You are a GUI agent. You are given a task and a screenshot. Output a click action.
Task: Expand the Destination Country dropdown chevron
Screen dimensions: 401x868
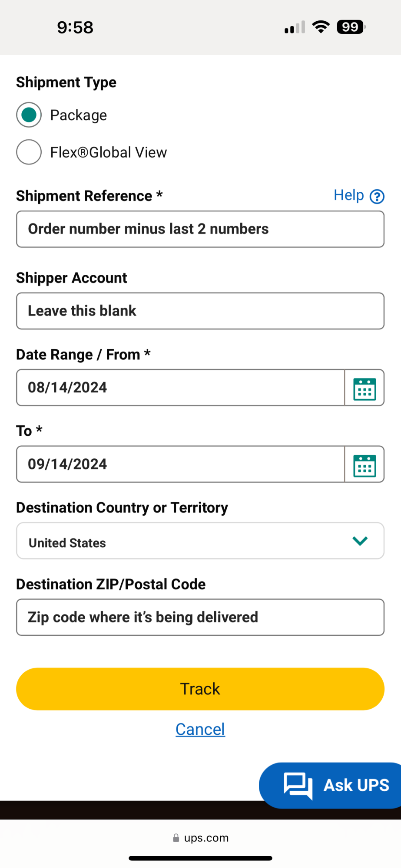coord(360,541)
